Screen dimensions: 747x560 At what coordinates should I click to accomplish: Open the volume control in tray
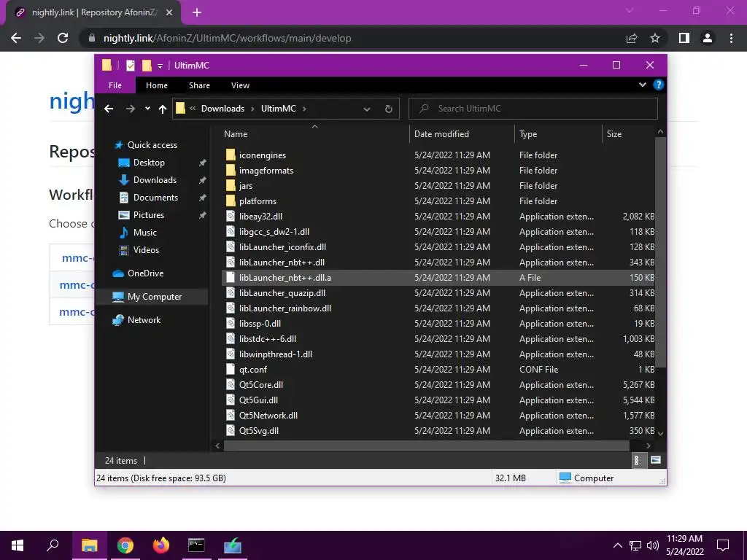click(x=653, y=545)
